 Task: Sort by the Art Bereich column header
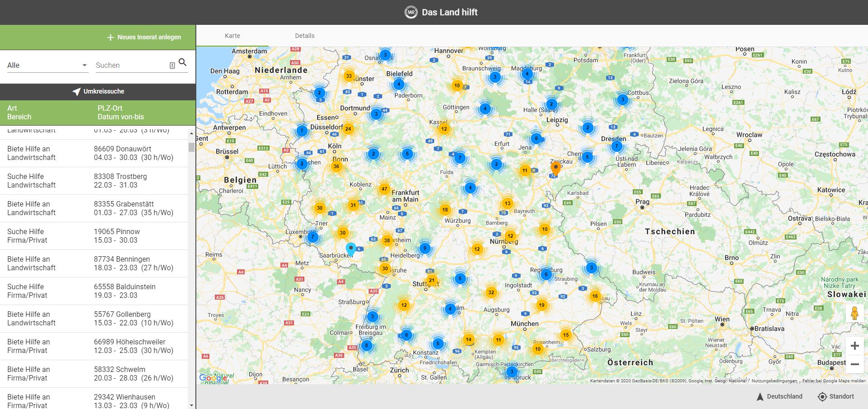pos(19,113)
